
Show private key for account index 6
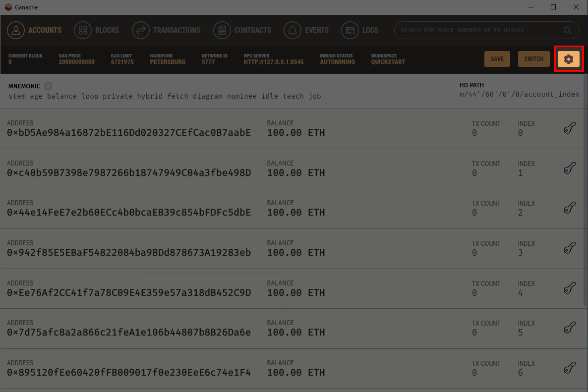tap(569, 368)
